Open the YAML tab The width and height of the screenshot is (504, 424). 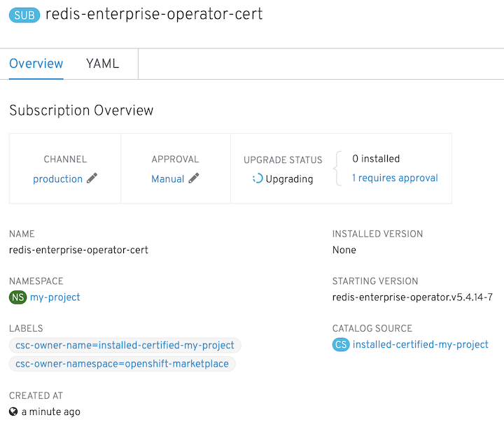(x=102, y=64)
